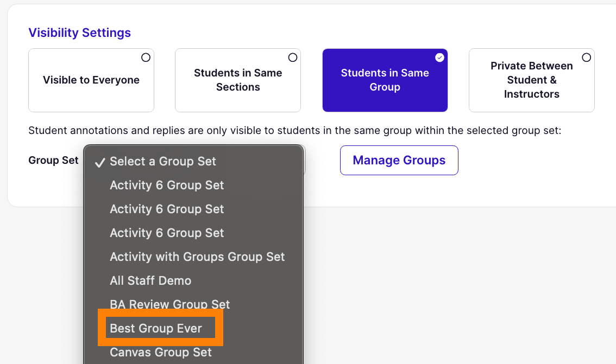
Task: Select the Visible to Everyone visibility option
Action: (x=91, y=80)
